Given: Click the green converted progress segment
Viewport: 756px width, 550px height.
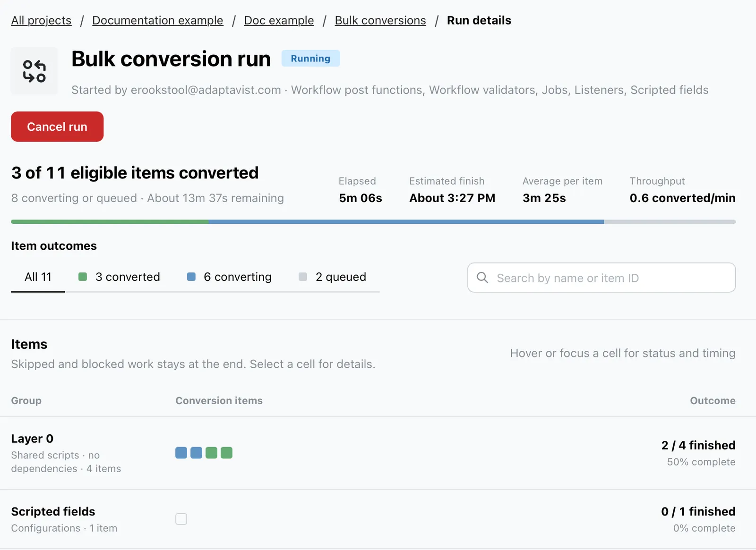Looking at the screenshot, I should 110,221.
